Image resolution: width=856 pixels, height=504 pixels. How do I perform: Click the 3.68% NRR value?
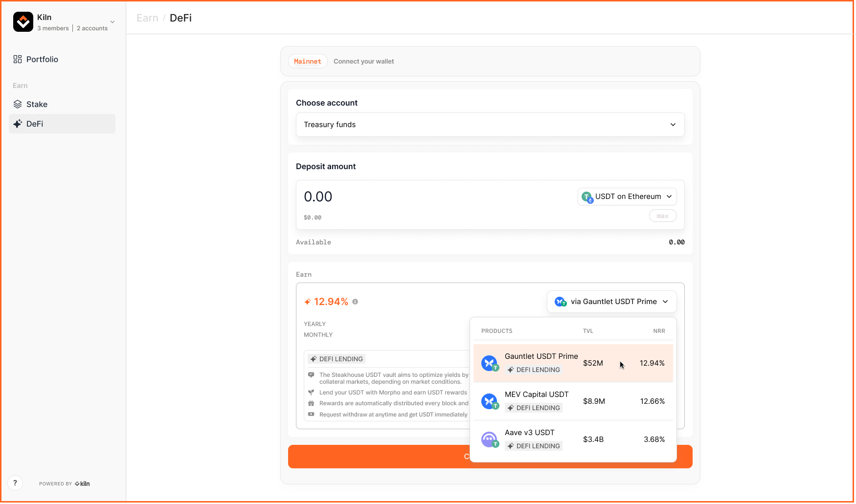pos(654,439)
